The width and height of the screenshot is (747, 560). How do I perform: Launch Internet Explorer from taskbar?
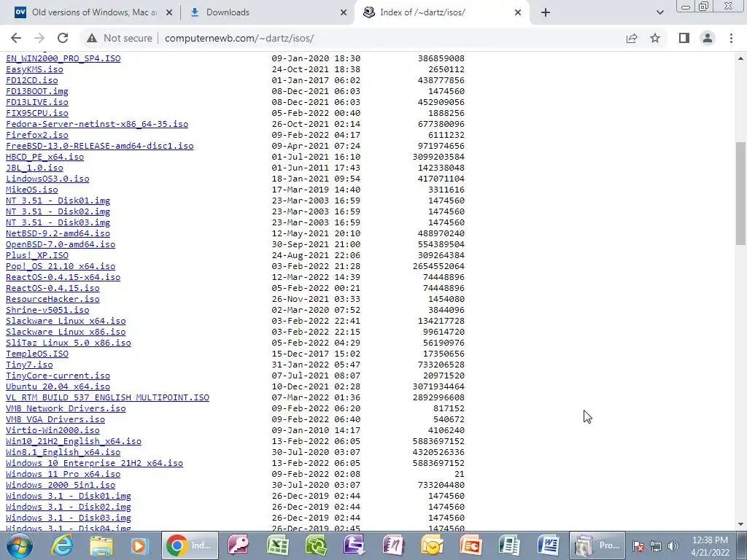pos(63,545)
